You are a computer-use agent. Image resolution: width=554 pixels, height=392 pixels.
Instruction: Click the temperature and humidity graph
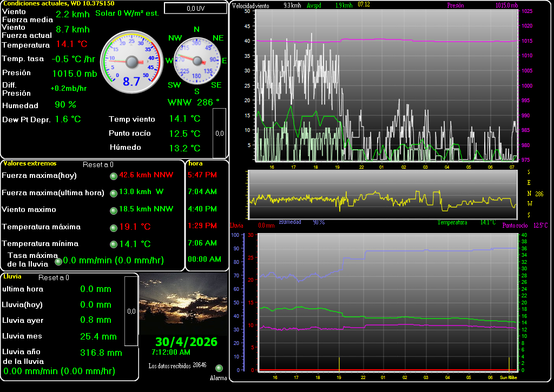[x=387, y=302]
